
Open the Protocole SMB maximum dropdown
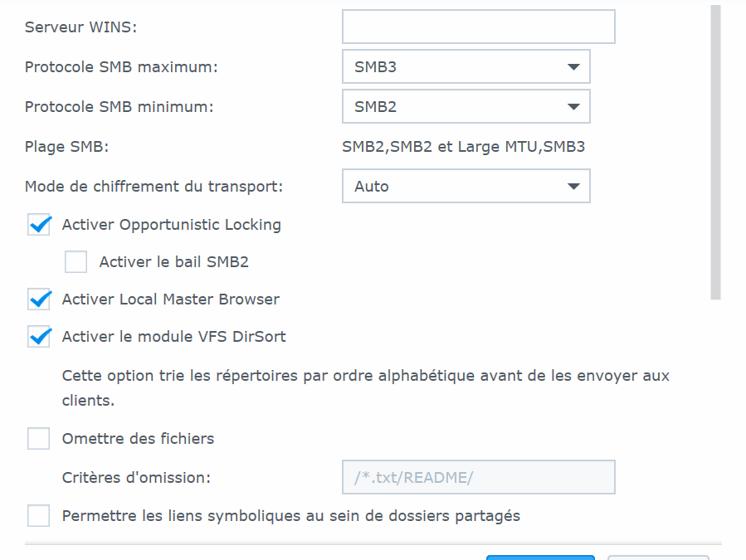[466, 66]
